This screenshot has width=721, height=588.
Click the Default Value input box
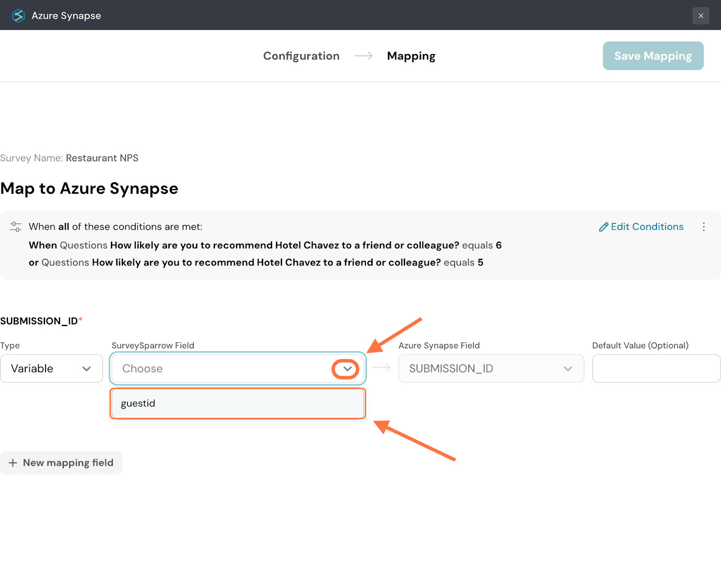pyautogui.click(x=656, y=369)
